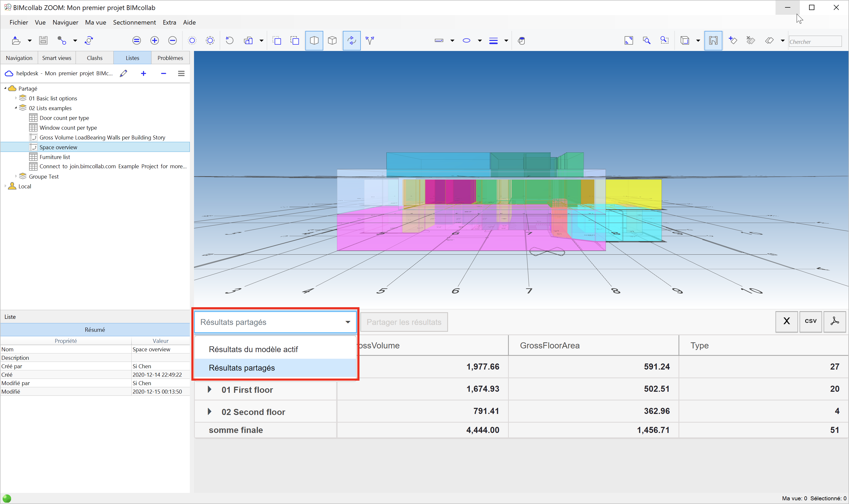Viewport: 849px width, 504px height.
Task: Open dropdown arrow next to building blocks icon
Action: (261, 41)
